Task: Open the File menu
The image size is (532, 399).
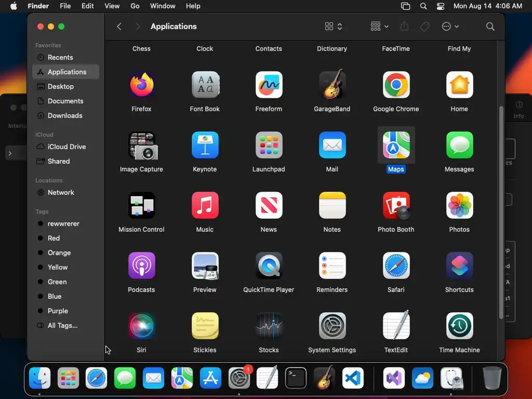Action: 65,6
